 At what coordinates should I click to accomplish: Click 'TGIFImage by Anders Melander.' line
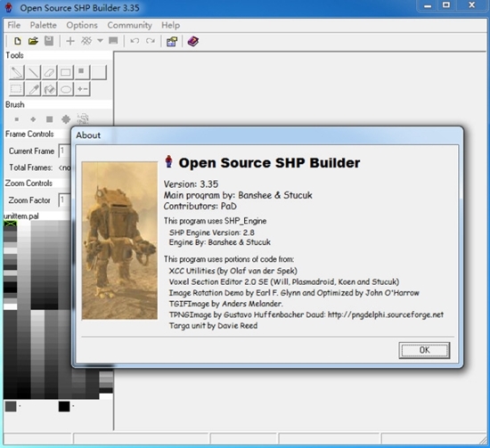click(x=225, y=304)
